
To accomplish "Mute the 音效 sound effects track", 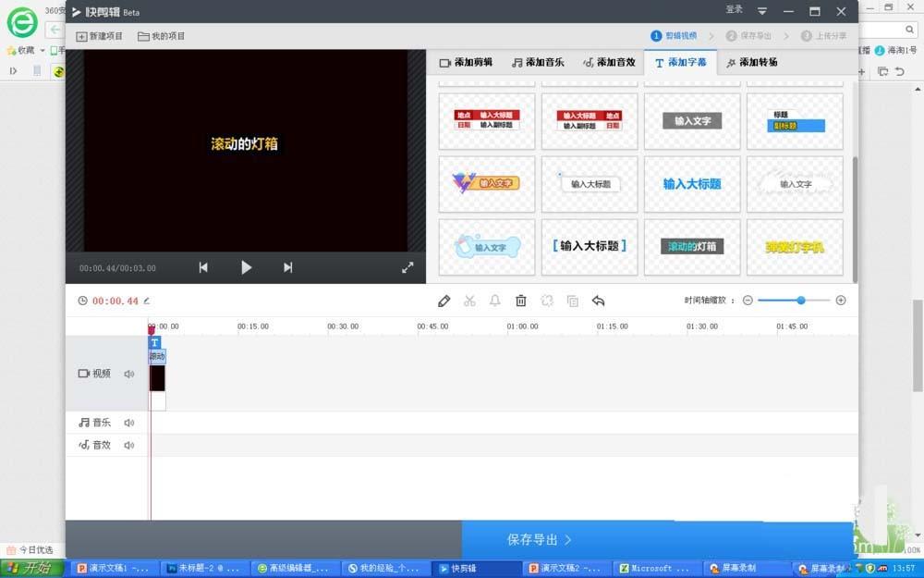I will click(x=129, y=445).
